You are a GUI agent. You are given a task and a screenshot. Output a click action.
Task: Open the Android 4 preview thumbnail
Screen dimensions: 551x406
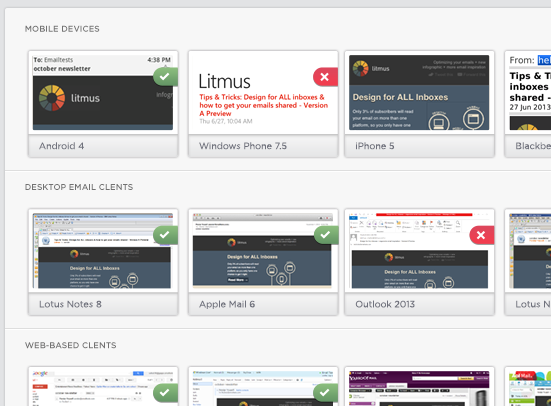pos(103,92)
